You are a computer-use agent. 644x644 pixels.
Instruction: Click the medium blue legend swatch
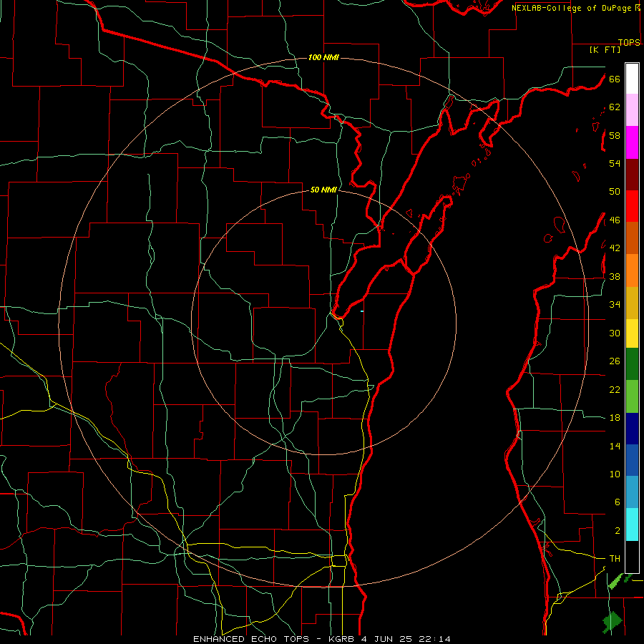(632, 460)
